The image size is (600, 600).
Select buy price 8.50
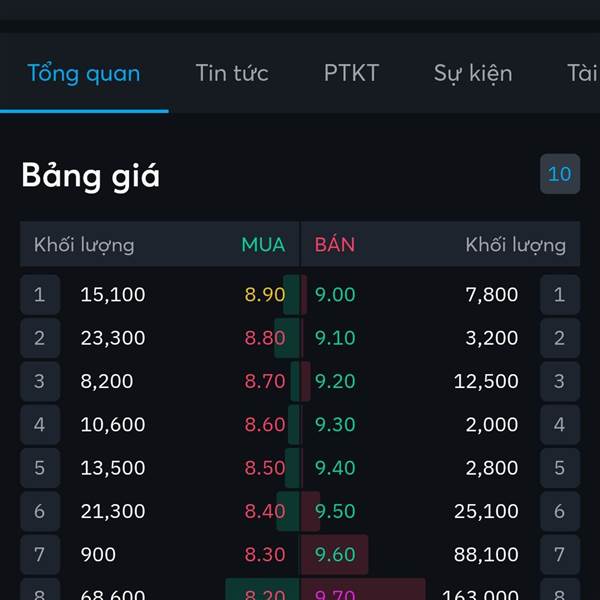tap(265, 468)
